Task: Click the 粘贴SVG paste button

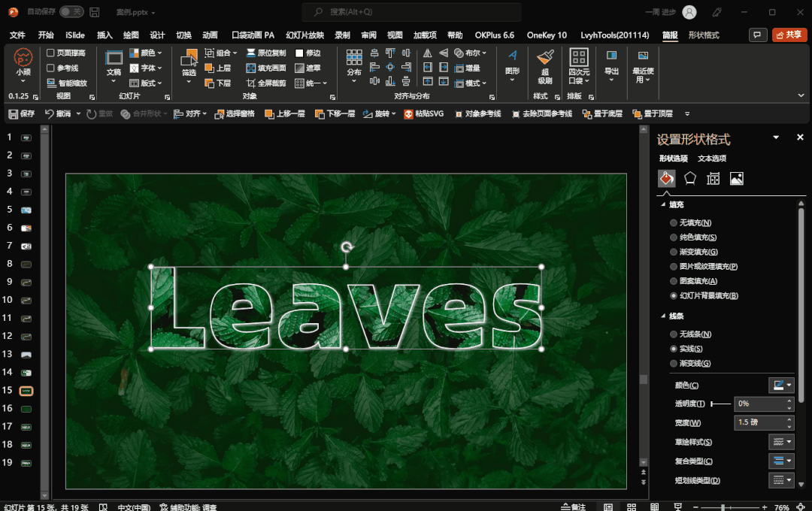Action: [x=423, y=114]
